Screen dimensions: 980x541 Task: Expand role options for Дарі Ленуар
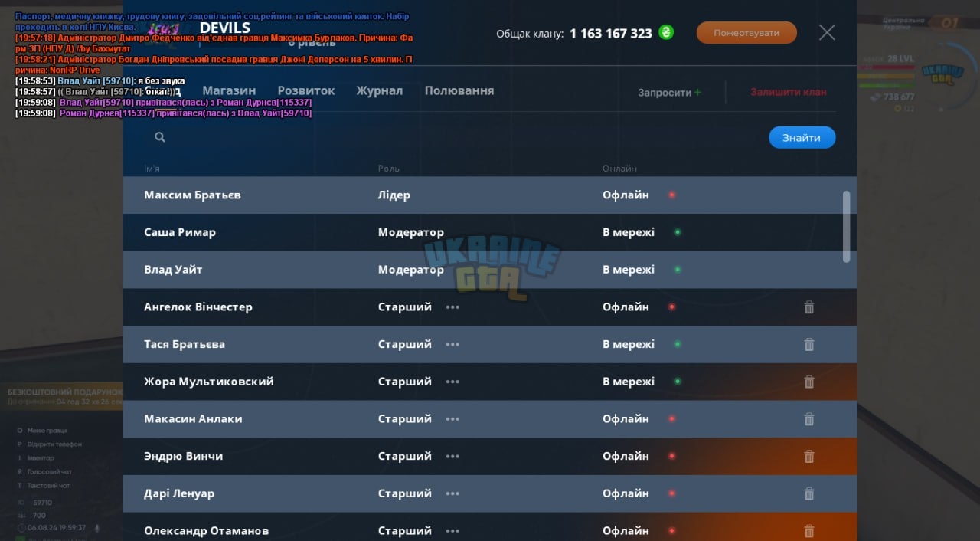click(452, 494)
